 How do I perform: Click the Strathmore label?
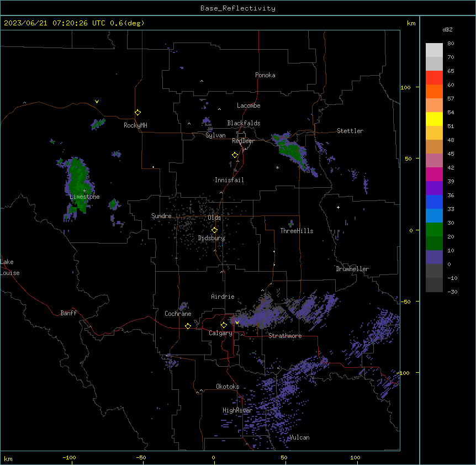tap(285, 336)
